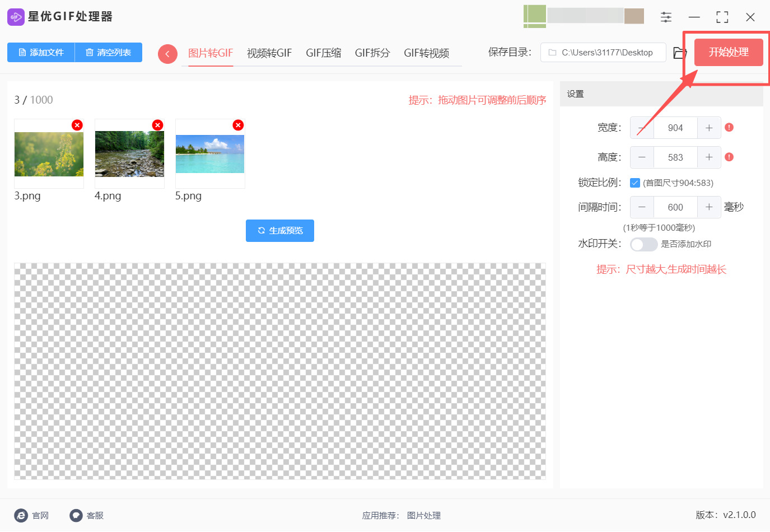
Task: Open the settings sliders icon in title bar
Action: click(666, 17)
